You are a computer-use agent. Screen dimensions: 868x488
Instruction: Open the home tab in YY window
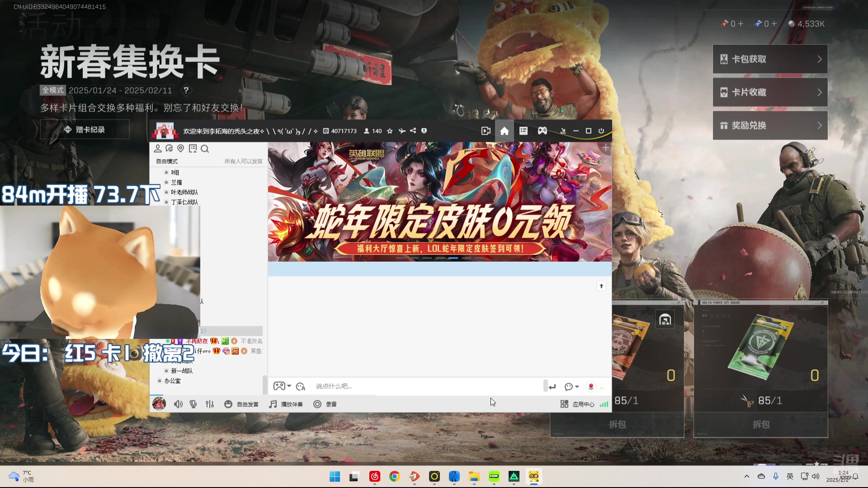(505, 131)
